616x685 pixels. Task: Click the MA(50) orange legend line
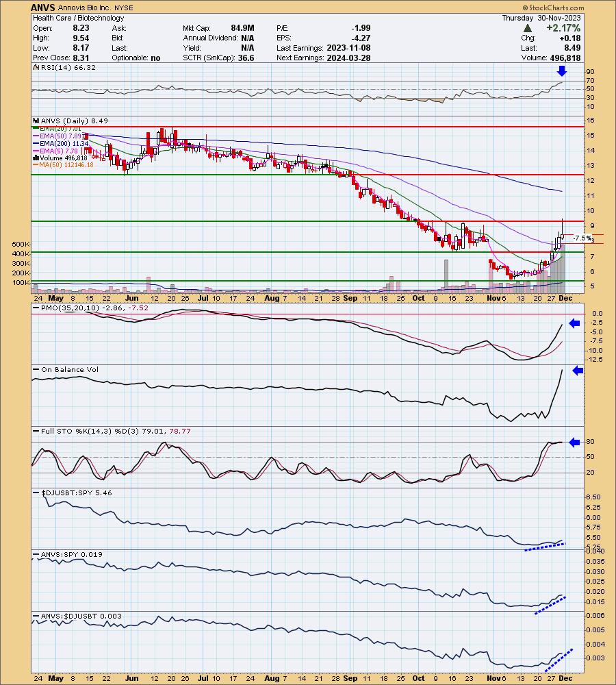36,165
